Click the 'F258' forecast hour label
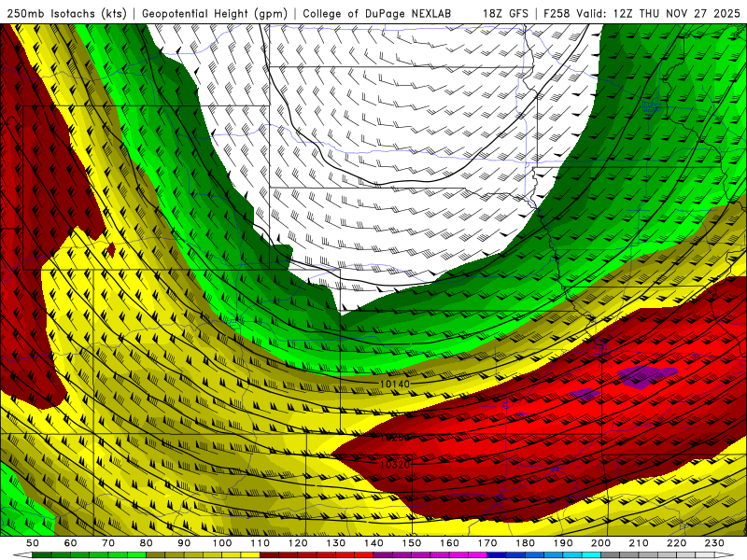Viewport: 747px width, 560px height. click(x=557, y=13)
